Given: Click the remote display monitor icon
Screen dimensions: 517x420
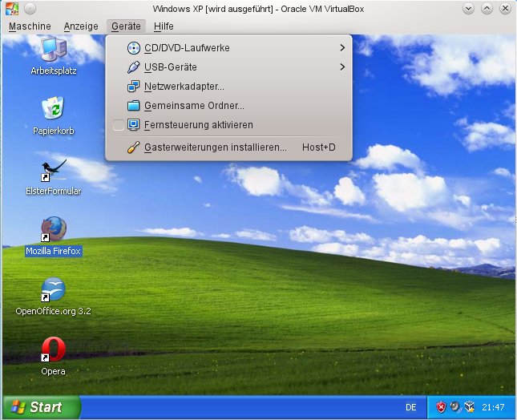Looking at the screenshot, I should coord(134,124).
